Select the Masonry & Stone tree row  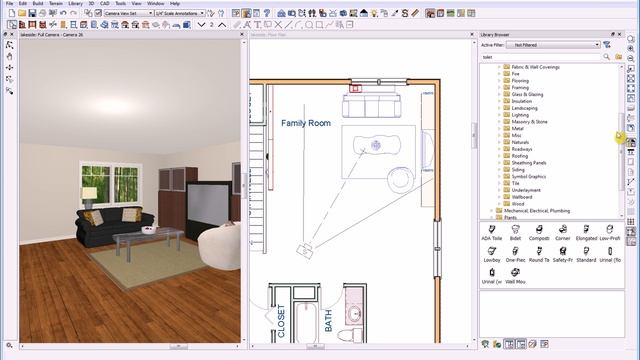[x=529, y=122]
